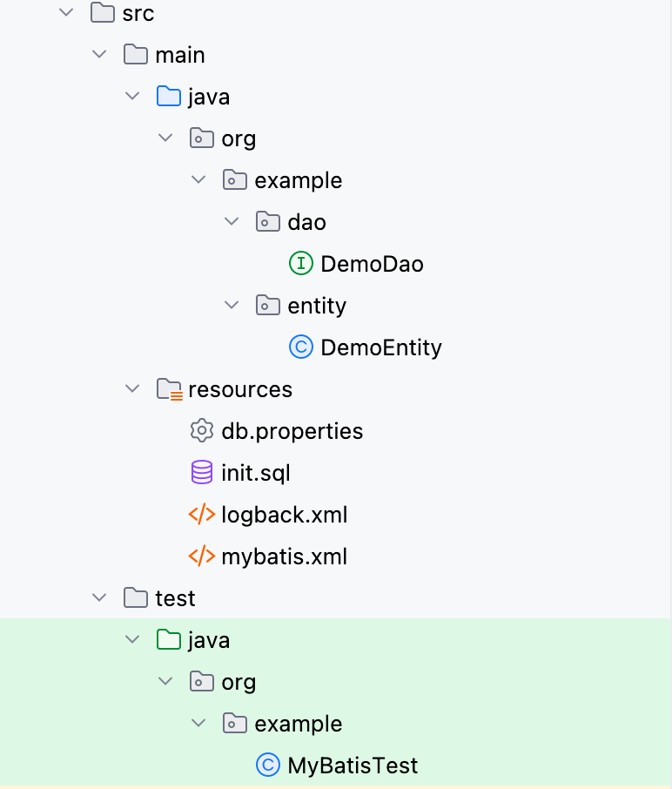
Task: Click the org package icon under main
Action: (x=202, y=138)
